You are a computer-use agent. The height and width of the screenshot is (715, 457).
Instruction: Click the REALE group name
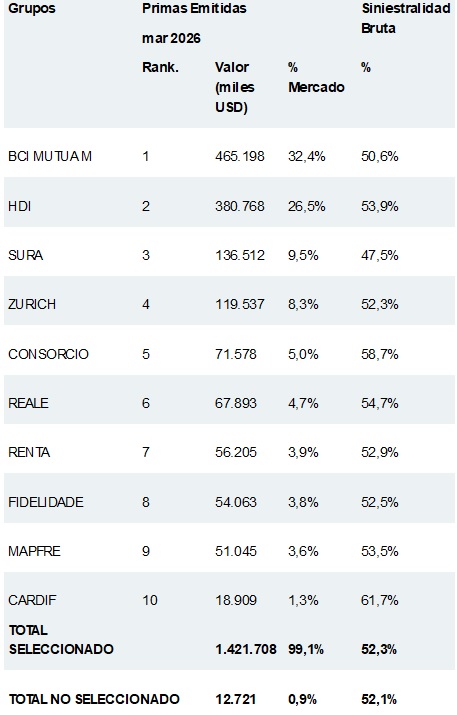[x=28, y=403]
